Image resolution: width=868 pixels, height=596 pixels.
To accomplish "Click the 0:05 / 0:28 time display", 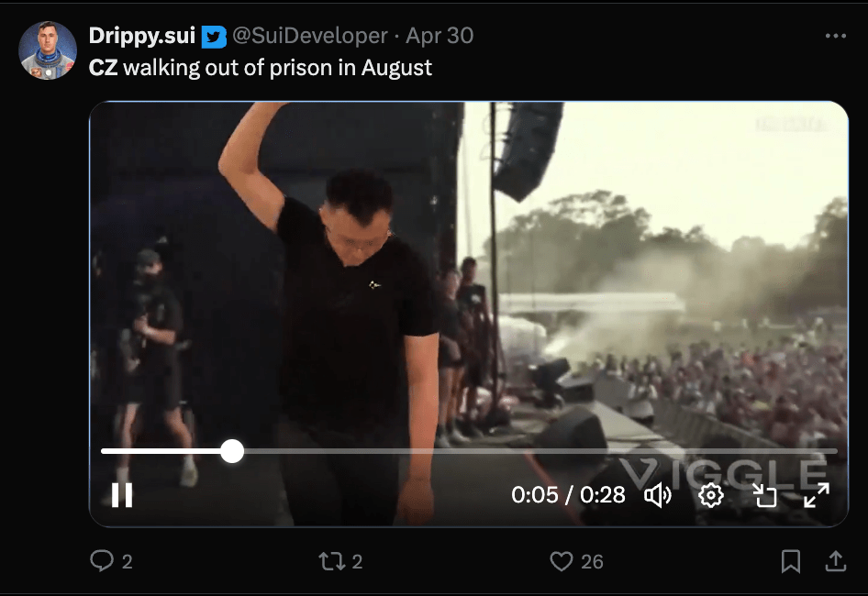I will (568, 495).
